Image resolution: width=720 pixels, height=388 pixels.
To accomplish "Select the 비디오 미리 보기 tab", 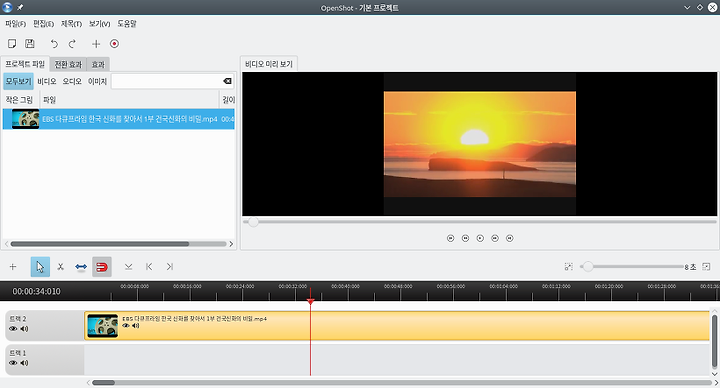I will [269, 64].
